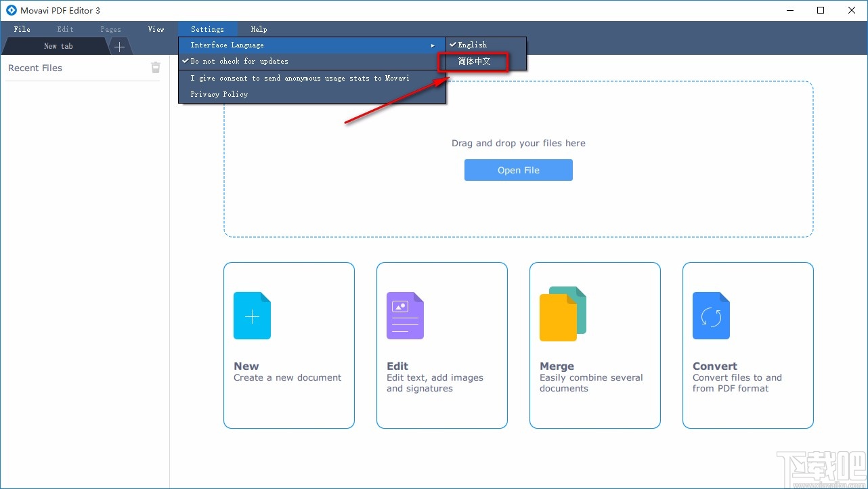Click the Open File button
This screenshot has height=489, width=868.
click(519, 170)
